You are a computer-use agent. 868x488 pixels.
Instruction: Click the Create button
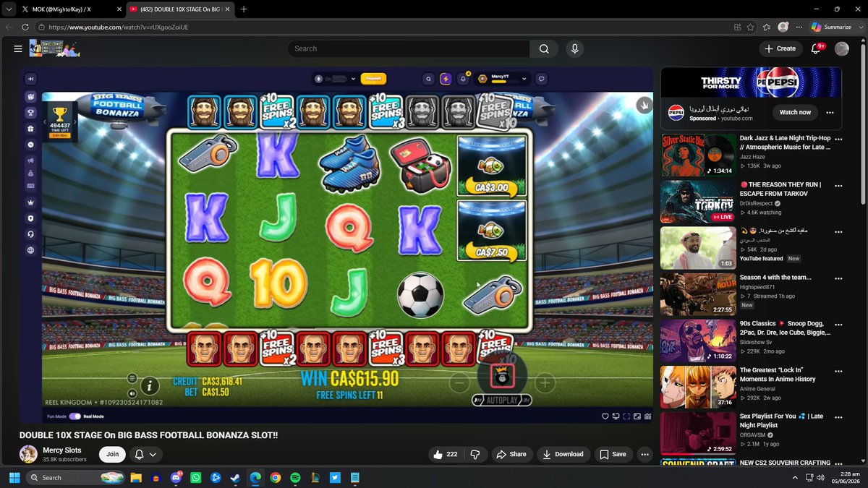pyautogui.click(x=780, y=48)
